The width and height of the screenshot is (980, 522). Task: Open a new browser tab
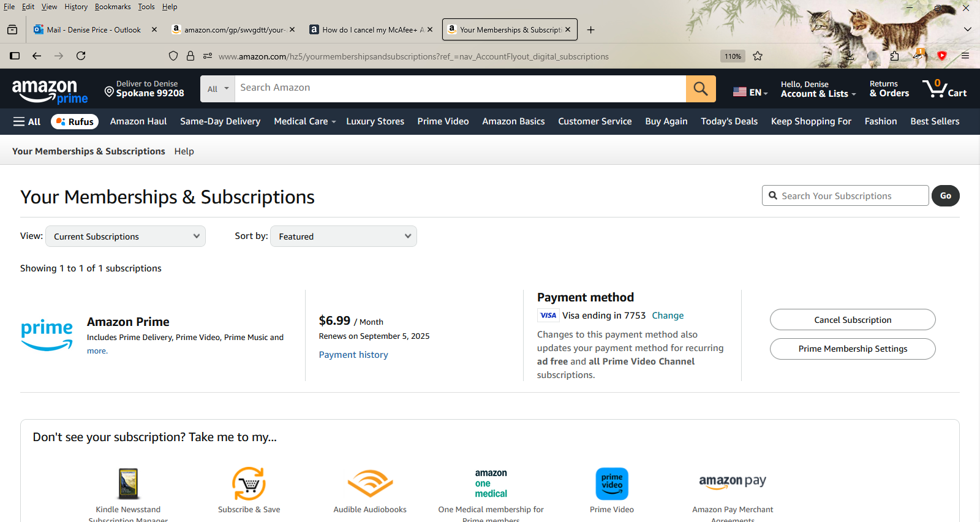point(590,29)
